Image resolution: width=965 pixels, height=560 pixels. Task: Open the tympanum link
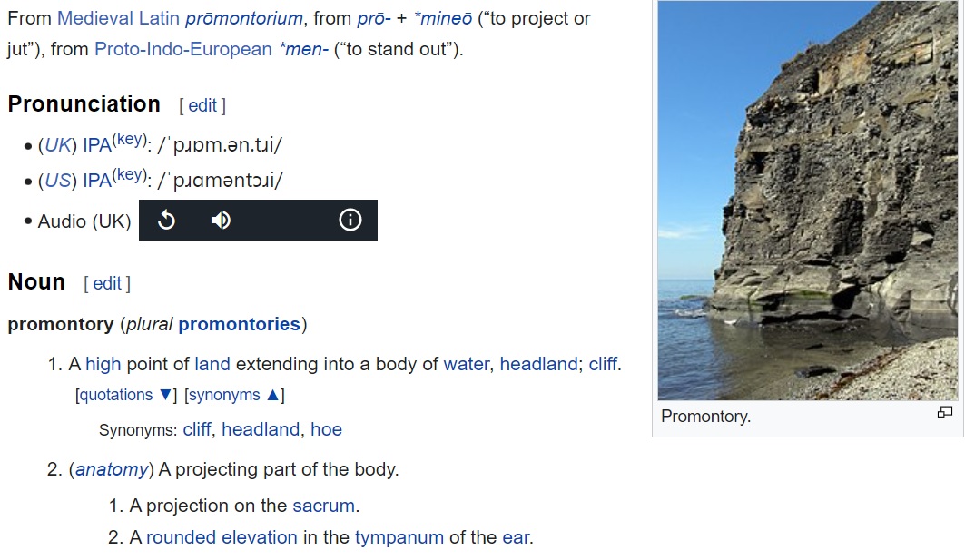[x=399, y=537]
